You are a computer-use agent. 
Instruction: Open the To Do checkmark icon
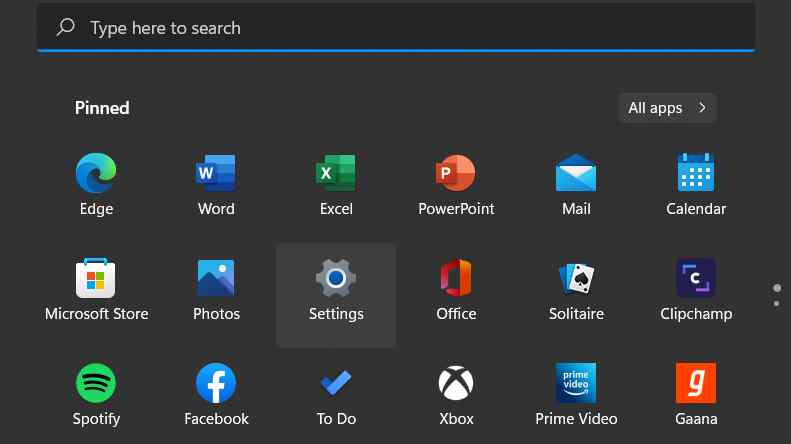tap(336, 383)
